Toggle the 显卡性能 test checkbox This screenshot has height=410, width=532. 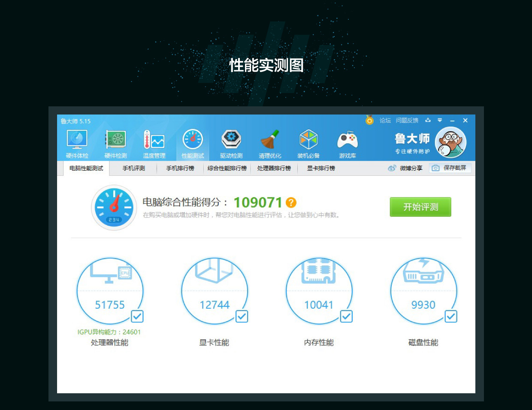coord(242,317)
